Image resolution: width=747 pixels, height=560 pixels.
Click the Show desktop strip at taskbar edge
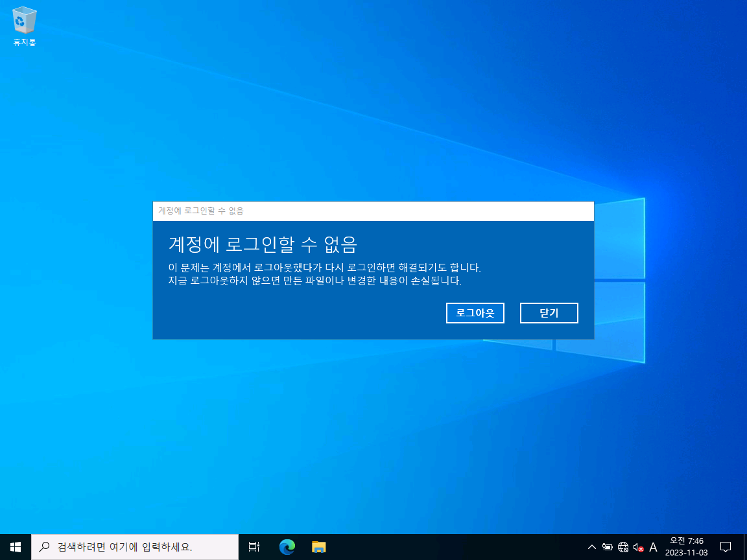point(744,547)
